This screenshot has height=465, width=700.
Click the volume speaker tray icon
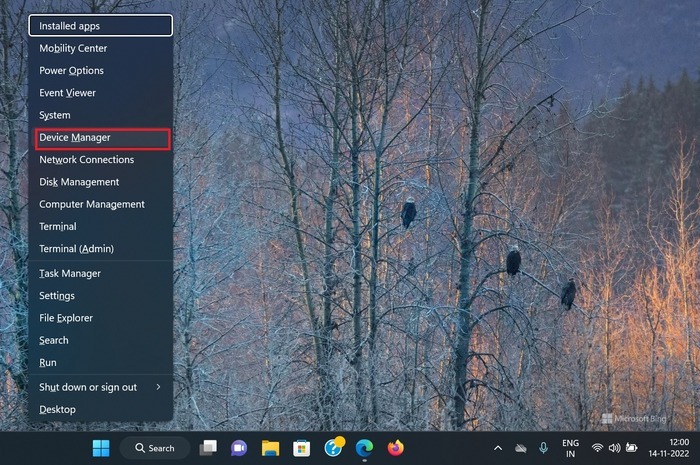[x=614, y=448]
